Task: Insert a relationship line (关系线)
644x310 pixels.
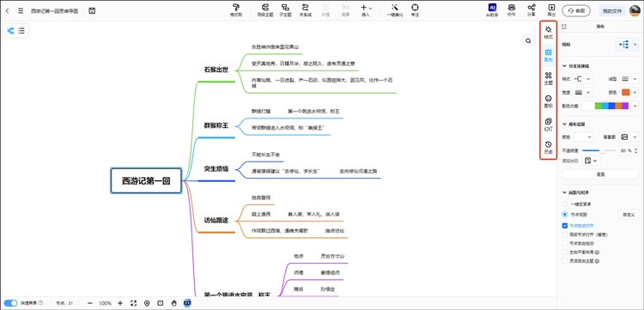Action: click(305, 10)
